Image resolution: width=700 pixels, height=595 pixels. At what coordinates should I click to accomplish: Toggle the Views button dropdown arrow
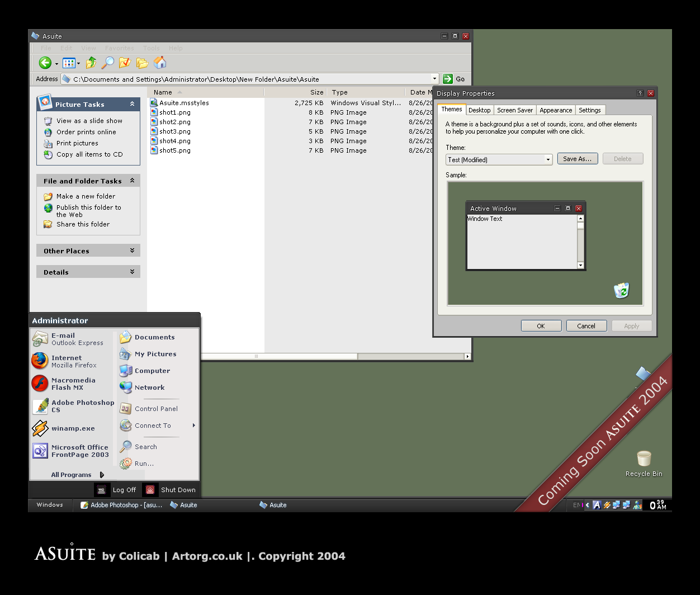pos(78,63)
